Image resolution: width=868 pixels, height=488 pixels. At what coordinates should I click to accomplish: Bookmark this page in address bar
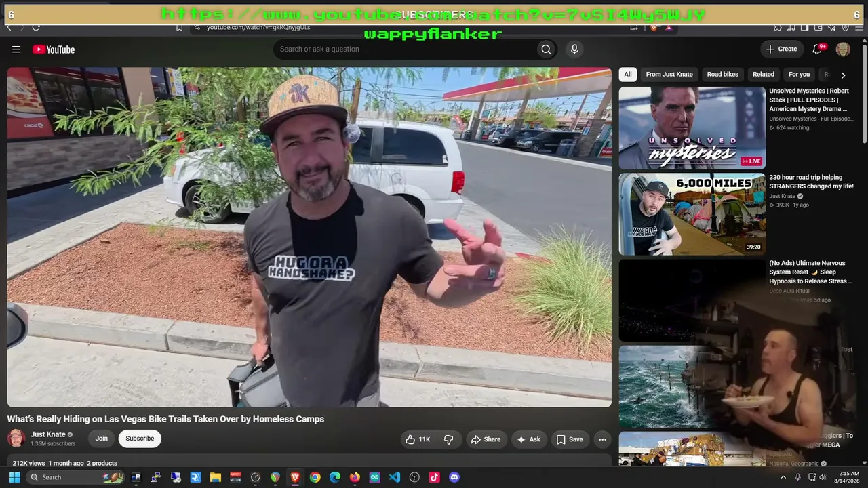tap(179, 28)
